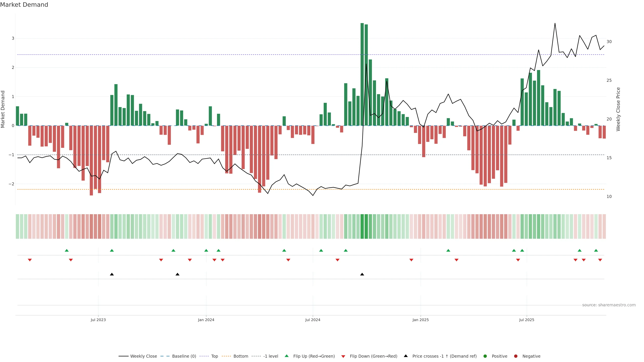This screenshot has width=644, height=362.
Task: Click the orange Bottom dotted legend icon
Action: (226, 356)
